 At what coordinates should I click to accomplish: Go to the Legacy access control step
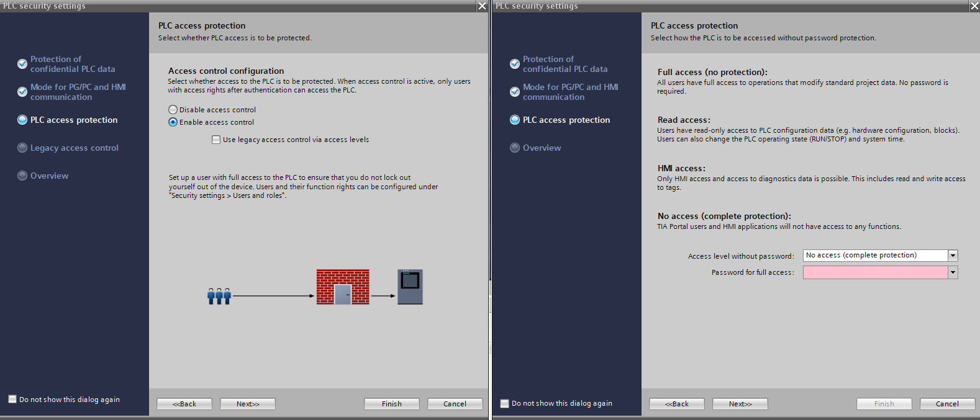[74, 148]
